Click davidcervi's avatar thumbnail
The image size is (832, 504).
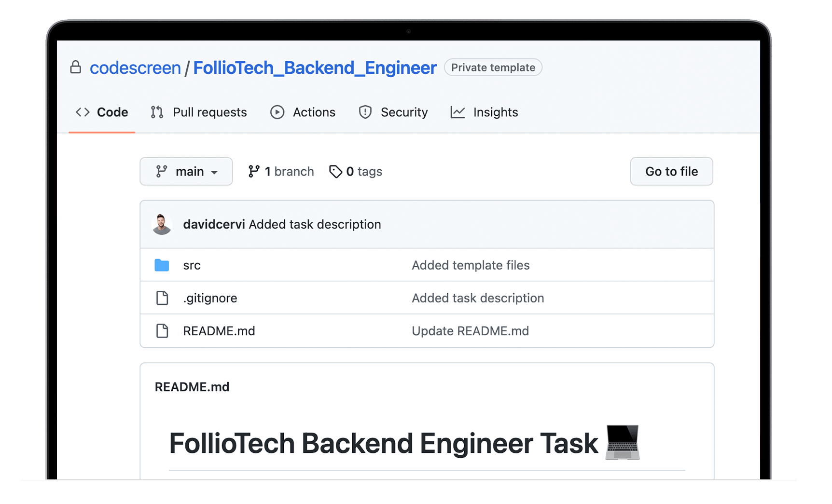point(162,224)
